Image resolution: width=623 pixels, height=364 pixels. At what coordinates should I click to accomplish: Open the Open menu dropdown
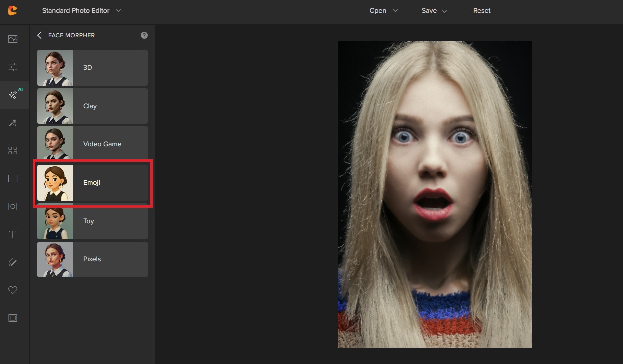click(383, 10)
